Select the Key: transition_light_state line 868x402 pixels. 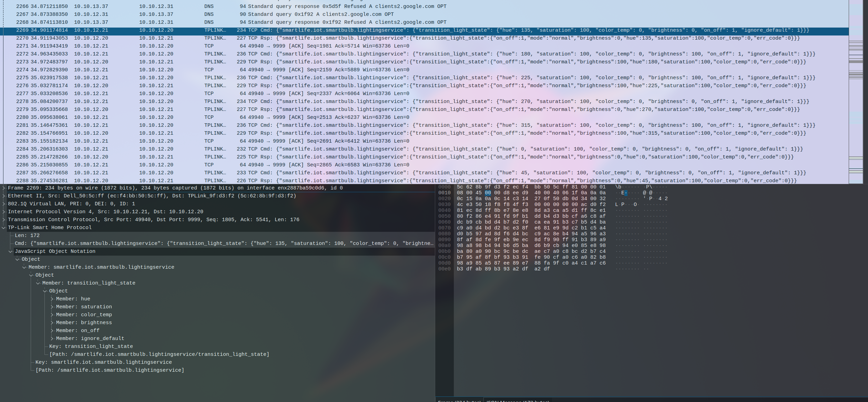[91, 347]
